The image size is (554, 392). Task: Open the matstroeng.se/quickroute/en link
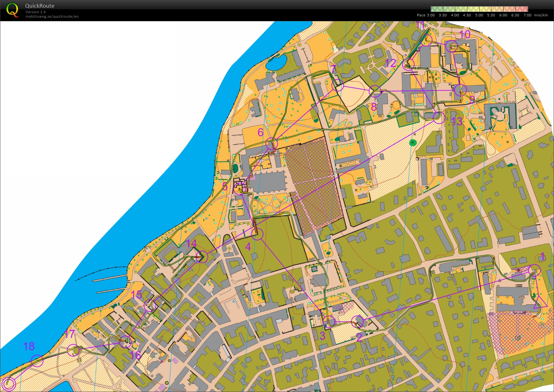[x=52, y=16]
